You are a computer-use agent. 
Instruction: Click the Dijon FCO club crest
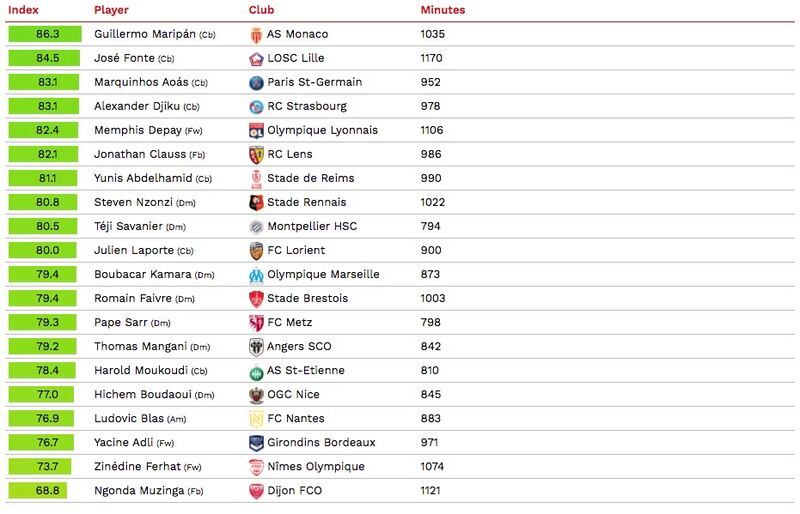point(256,491)
